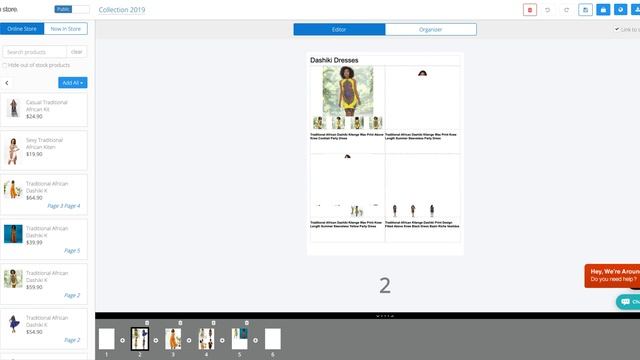
Task: Click the blue round-symbol icon button
Action: 620,10
